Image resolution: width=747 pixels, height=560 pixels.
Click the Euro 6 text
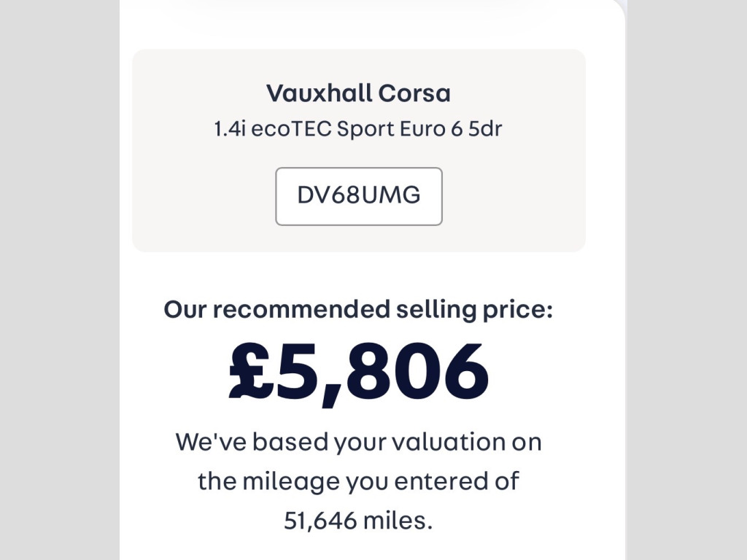[x=430, y=130]
